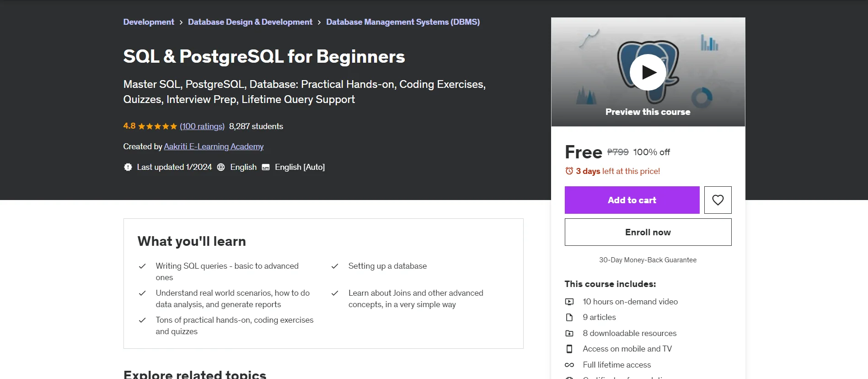
Task: Click chevron after Development breadcrumb
Action: 181,22
